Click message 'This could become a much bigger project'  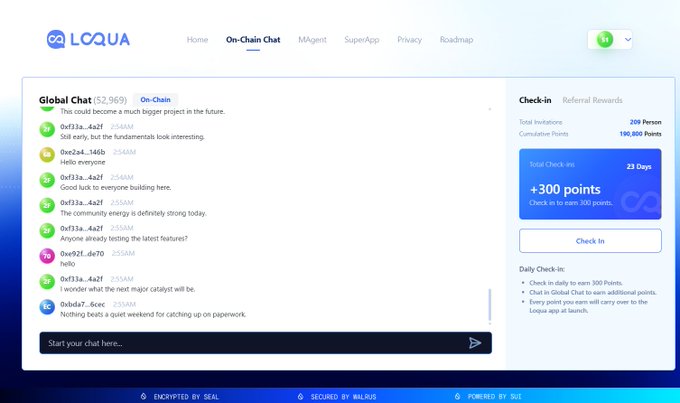(142, 111)
